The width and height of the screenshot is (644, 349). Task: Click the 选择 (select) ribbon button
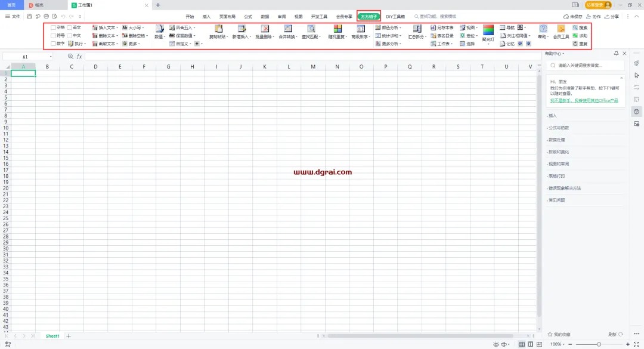click(x=467, y=44)
